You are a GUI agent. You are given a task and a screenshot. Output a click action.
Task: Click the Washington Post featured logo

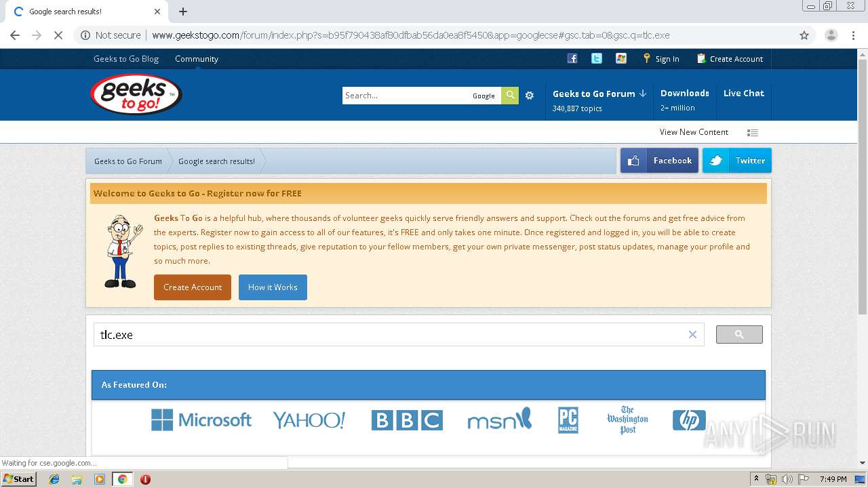point(627,420)
